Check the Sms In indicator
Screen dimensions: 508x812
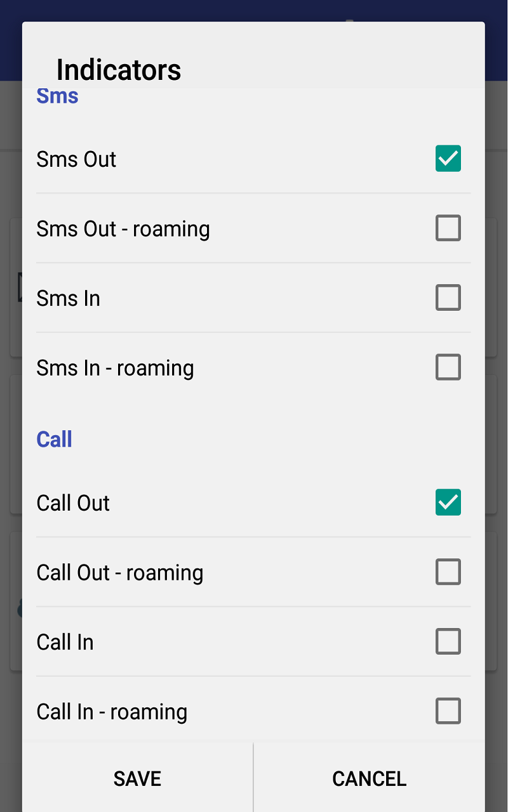pyautogui.click(x=448, y=298)
